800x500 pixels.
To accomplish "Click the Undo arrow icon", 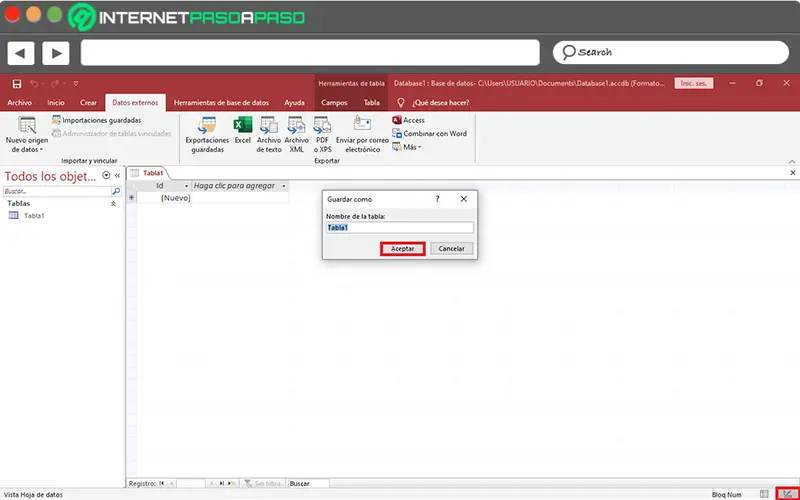I will click(x=34, y=84).
